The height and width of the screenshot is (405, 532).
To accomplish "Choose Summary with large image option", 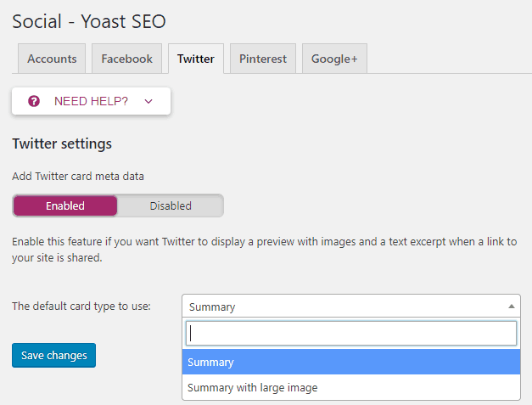I will tap(351, 387).
